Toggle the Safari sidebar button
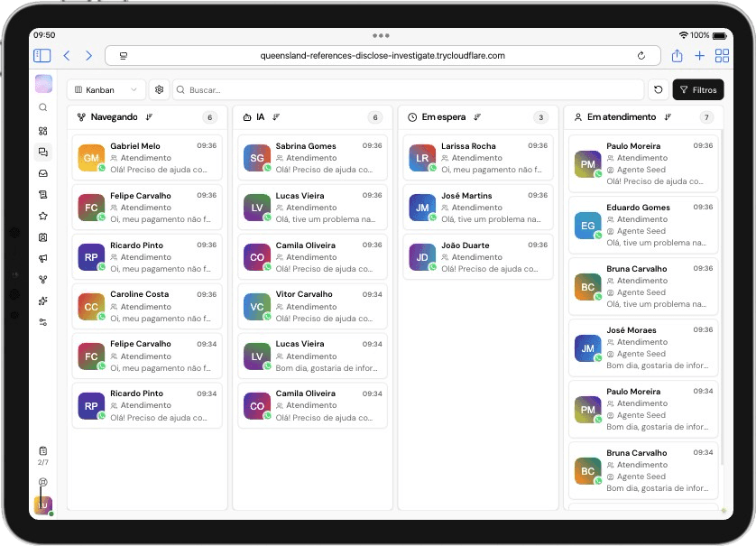The width and height of the screenshot is (756, 546). (42, 56)
